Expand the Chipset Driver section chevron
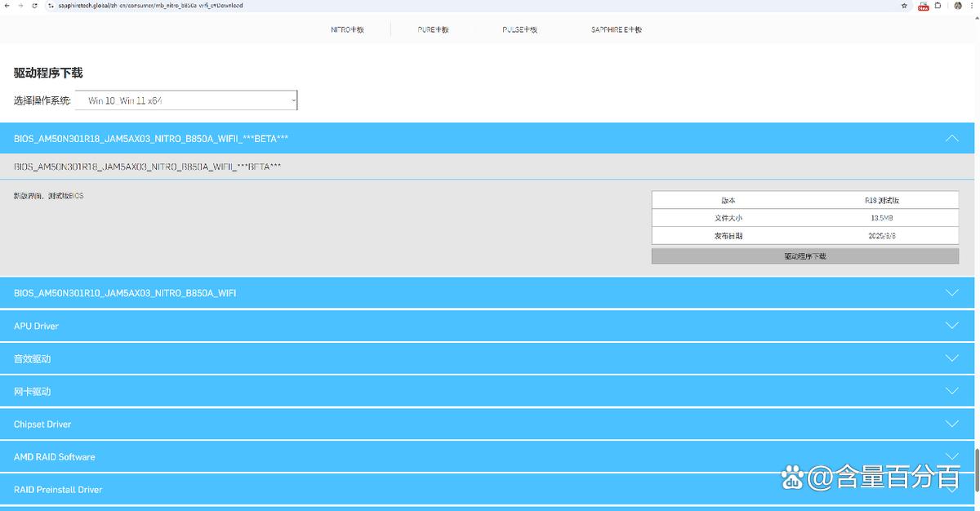Viewport: 980px width, 511px height. tap(951, 424)
